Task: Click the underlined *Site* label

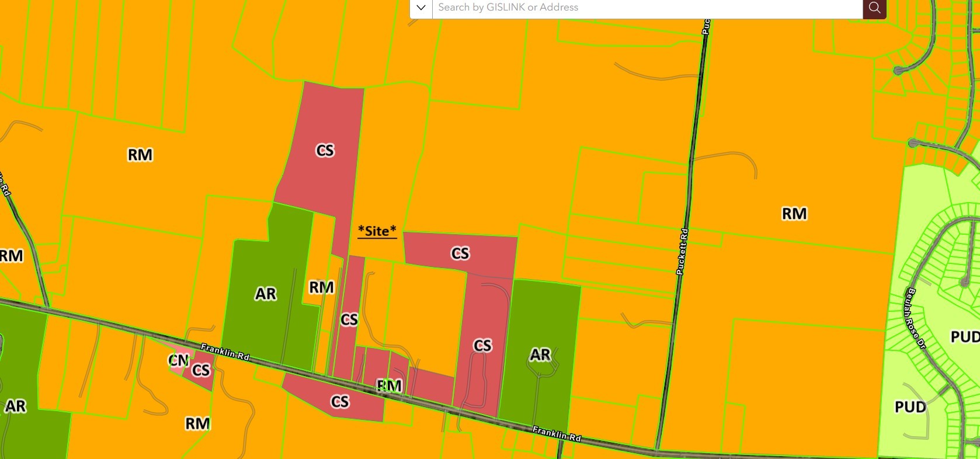Action: pos(377,231)
